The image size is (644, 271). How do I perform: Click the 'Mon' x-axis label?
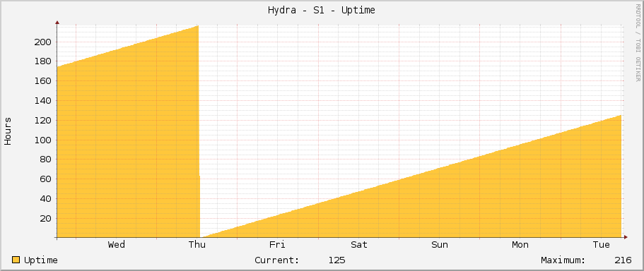520,245
